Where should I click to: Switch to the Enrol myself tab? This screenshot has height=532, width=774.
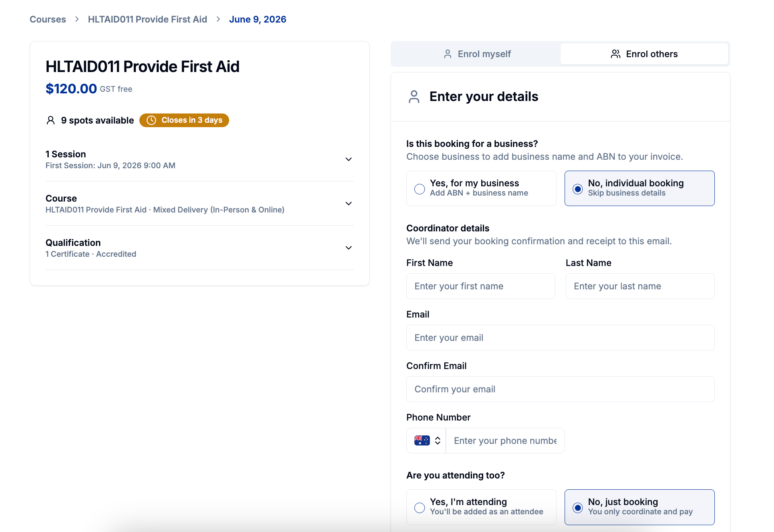pyautogui.click(x=477, y=54)
